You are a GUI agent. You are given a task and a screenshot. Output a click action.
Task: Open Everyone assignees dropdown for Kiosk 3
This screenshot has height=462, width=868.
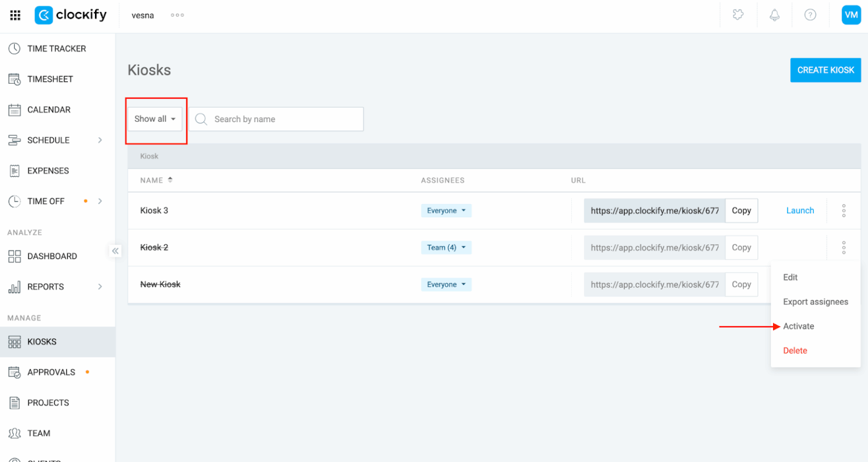446,211
